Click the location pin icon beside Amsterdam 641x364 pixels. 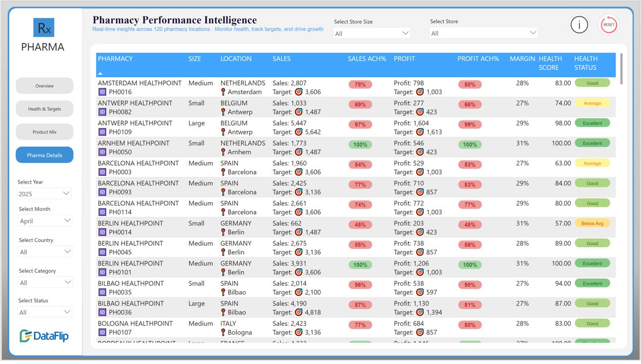pos(223,92)
